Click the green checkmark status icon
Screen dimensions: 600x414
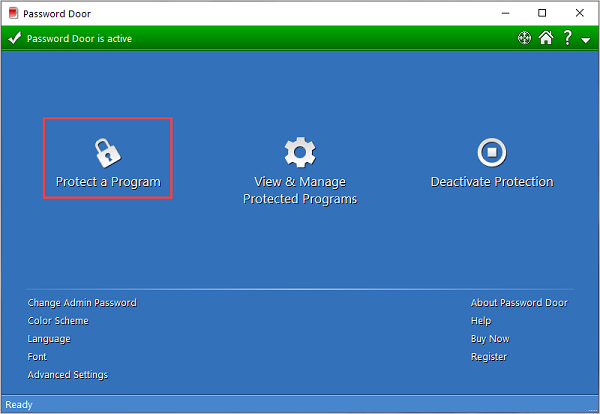pos(14,39)
